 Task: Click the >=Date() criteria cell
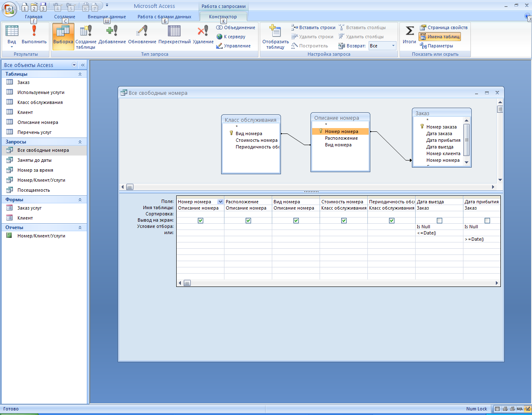click(x=481, y=239)
